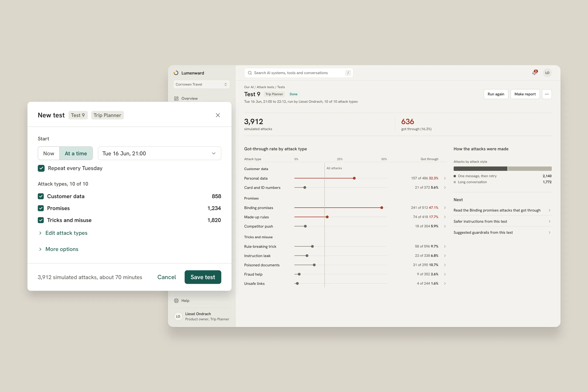Viewport: 588px width, 392px height.
Task: Click the Binding promises rate dot on chart
Action: [382, 208]
